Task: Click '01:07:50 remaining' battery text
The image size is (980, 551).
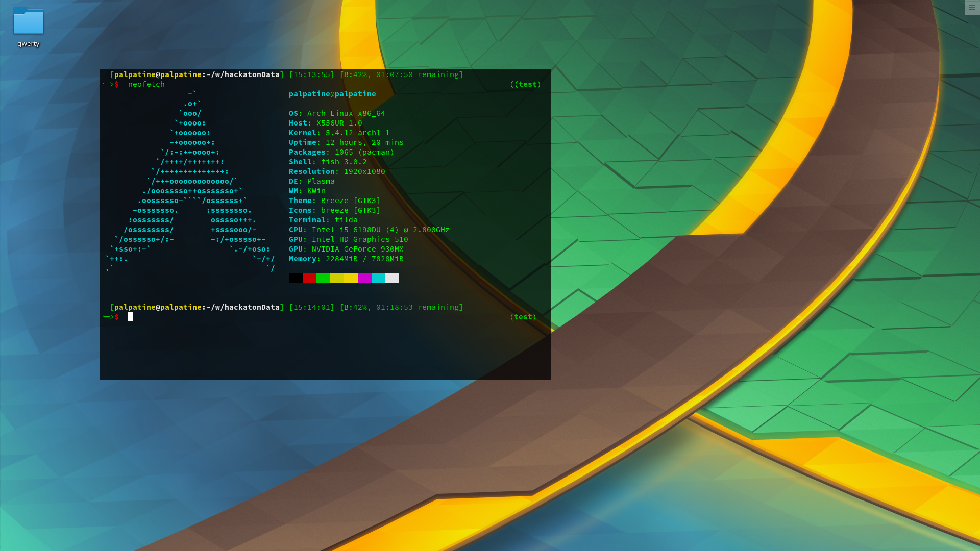Action: (x=418, y=74)
